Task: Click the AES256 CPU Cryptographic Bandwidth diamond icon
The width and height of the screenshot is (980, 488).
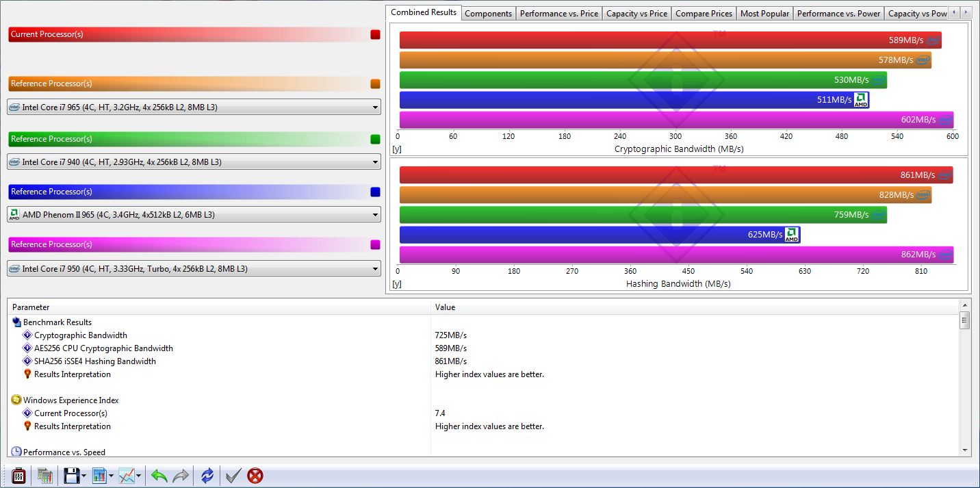Action: pos(27,348)
